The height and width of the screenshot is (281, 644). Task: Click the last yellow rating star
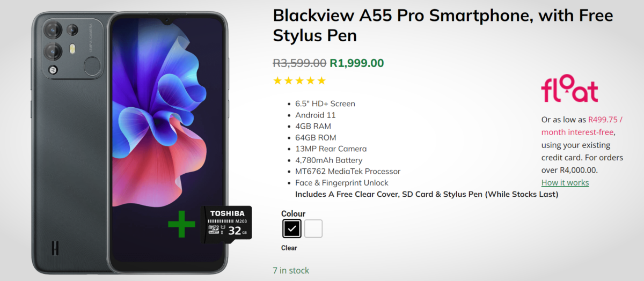pos(321,81)
